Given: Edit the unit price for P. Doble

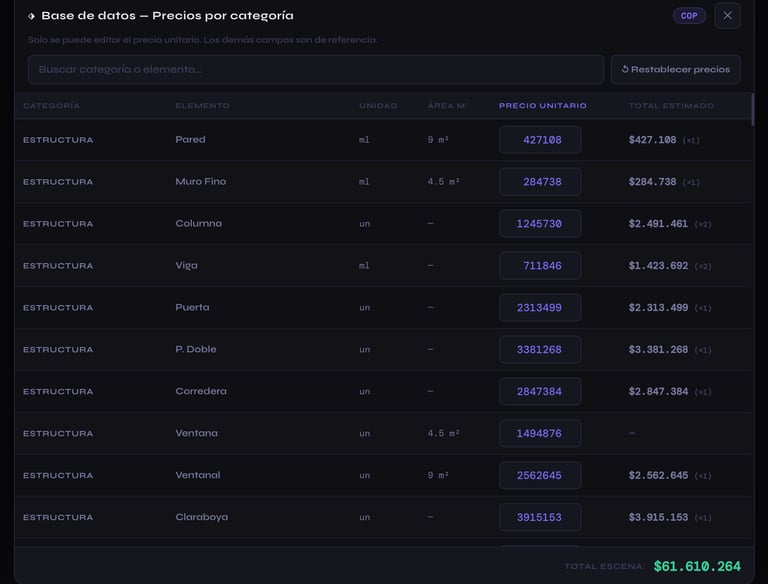Looking at the screenshot, I should click(540, 350).
